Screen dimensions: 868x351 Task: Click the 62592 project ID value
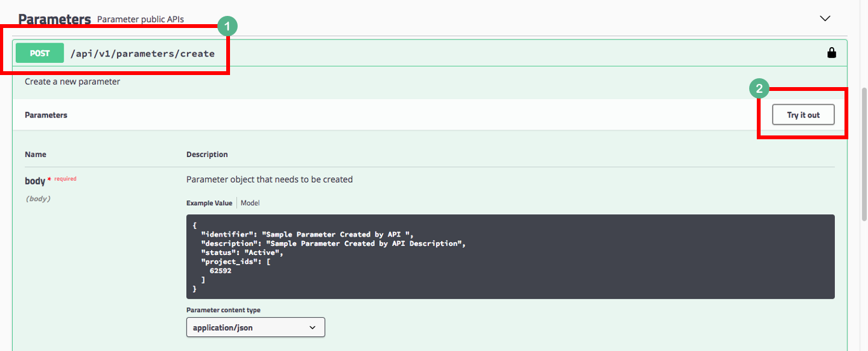tap(220, 270)
